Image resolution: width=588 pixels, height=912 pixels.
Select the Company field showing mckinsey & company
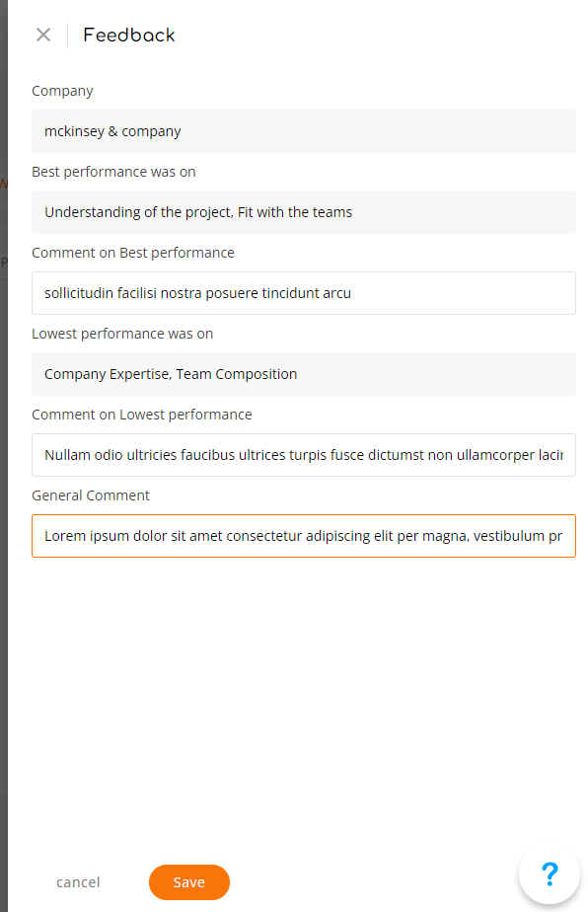pos(304,131)
